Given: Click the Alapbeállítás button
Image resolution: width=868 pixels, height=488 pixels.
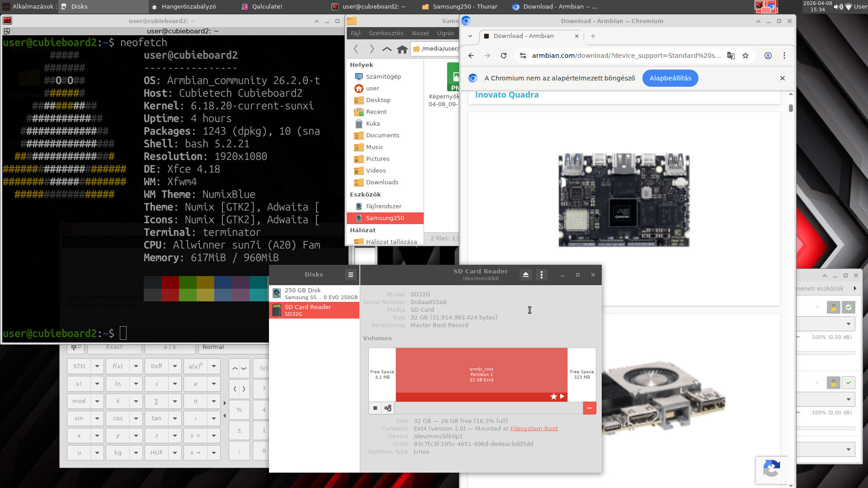Looking at the screenshot, I should point(670,78).
